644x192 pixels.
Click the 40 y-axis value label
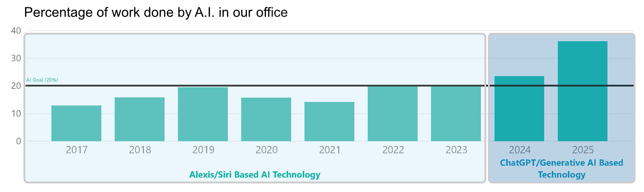[16, 31]
